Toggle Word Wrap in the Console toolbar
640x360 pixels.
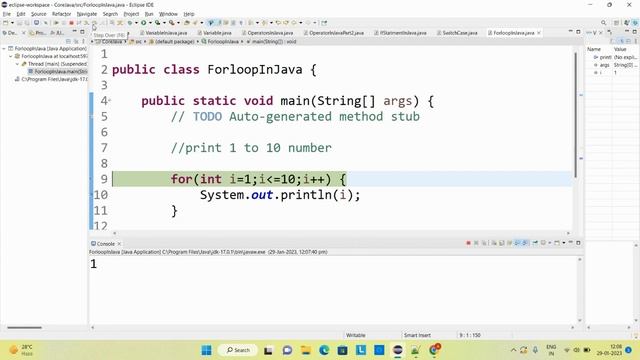click(x=509, y=243)
